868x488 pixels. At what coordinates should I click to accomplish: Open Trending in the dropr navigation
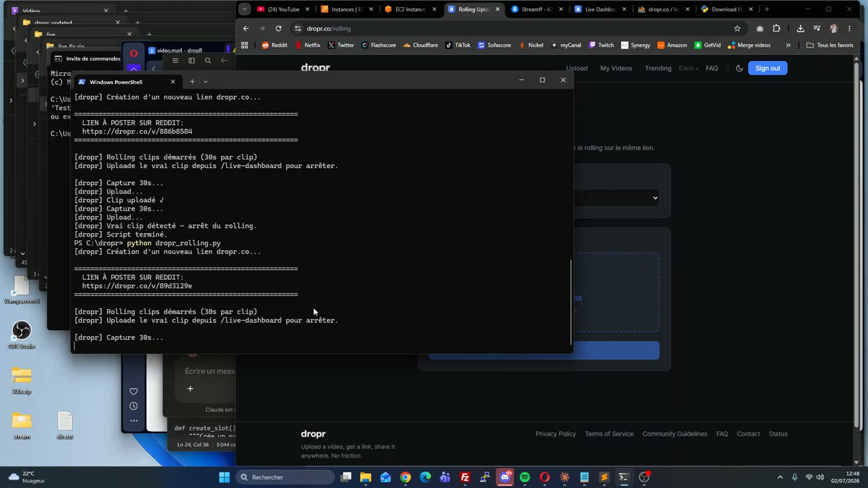tap(658, 68)
